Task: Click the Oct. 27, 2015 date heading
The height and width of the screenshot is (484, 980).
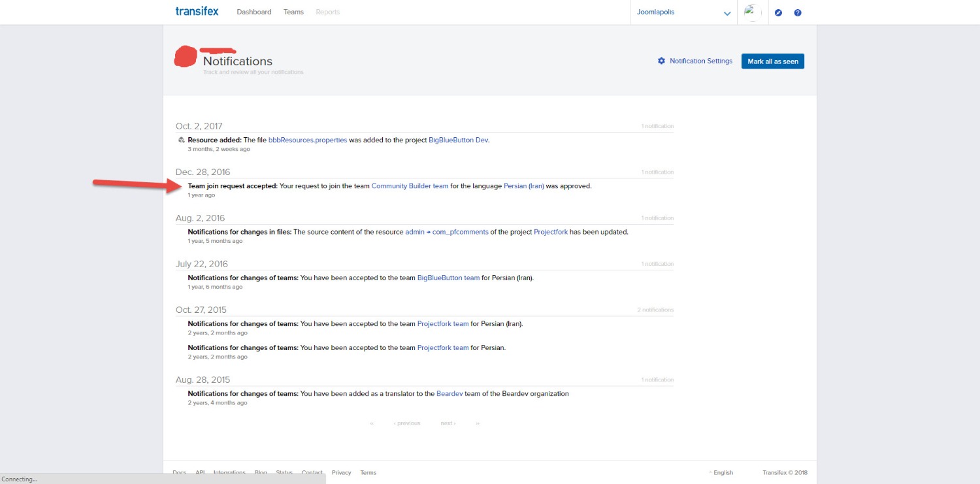Action: 201,310
